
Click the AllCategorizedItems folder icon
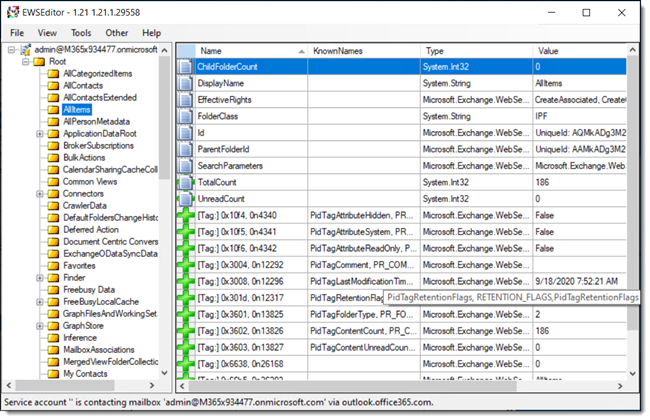[53, 74]
